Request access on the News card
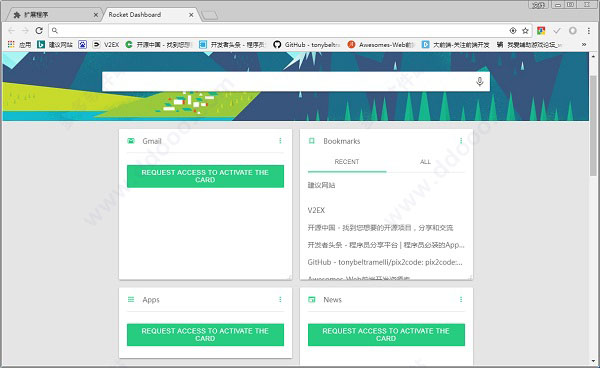Screen dimensions: 600x368 386,334
